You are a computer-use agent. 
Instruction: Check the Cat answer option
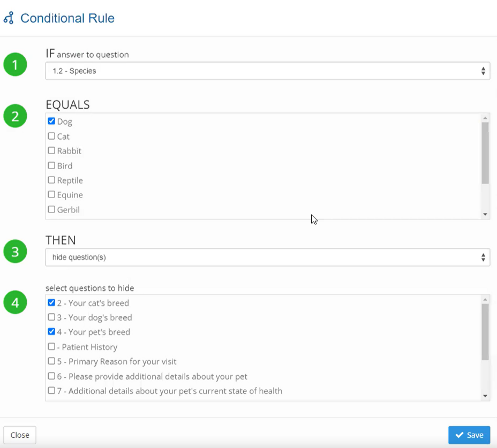[51, 136]
